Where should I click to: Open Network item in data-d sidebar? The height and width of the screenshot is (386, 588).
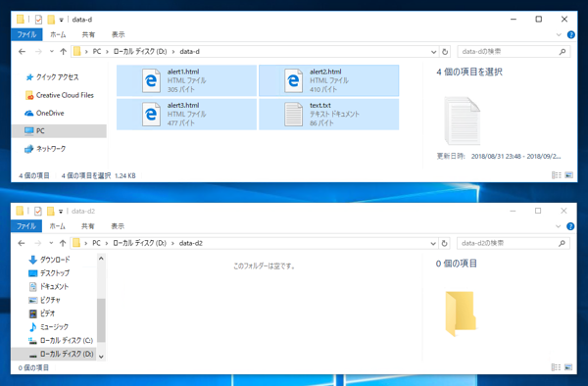pos(45,149)
